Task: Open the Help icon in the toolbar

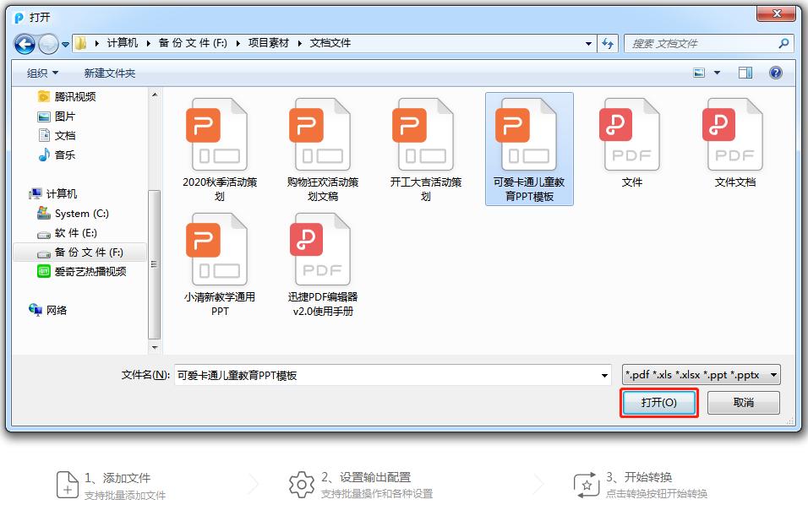Action: [x=775, y=72]
